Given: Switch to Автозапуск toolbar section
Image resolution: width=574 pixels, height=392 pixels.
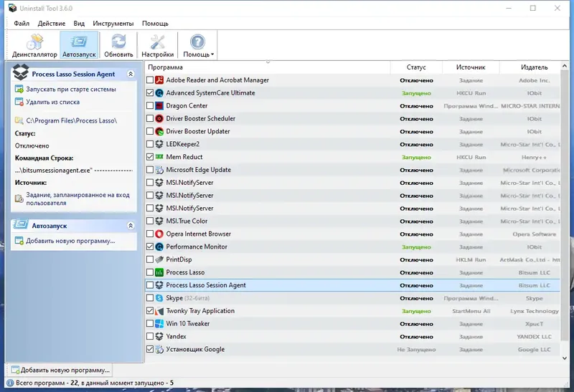Looking at the screenshot, I should point(79,46).
